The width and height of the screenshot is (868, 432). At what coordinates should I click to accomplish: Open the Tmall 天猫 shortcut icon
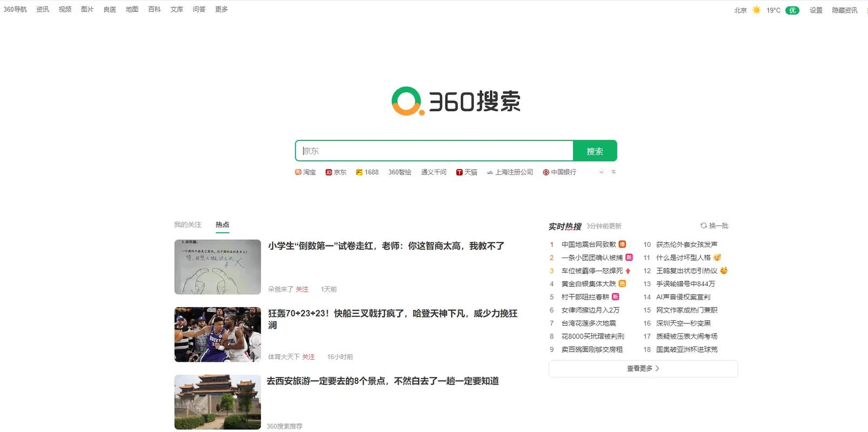459,172
